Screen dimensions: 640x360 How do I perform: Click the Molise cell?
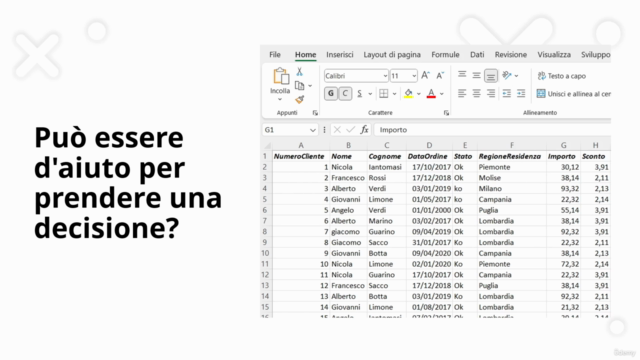pos(511,178)
